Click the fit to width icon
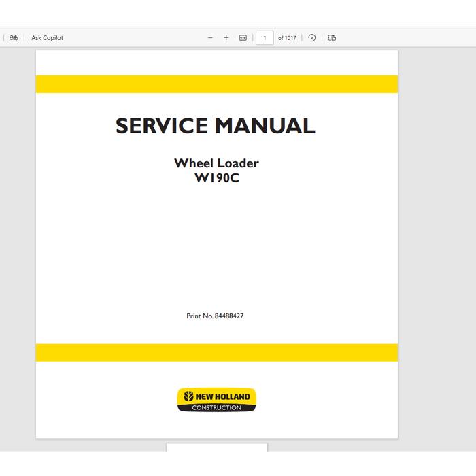Image resolution: width=476 pixels, height=476 pixels. (x=243, y=38)
